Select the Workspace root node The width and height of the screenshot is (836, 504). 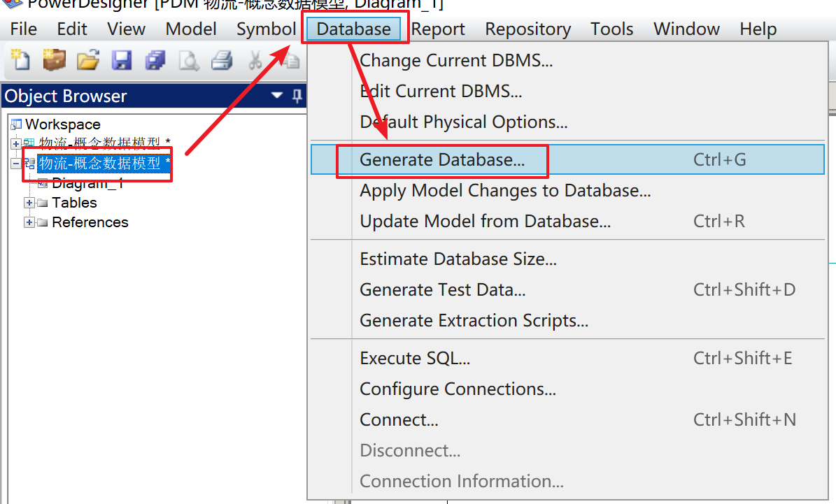(63, 124)
